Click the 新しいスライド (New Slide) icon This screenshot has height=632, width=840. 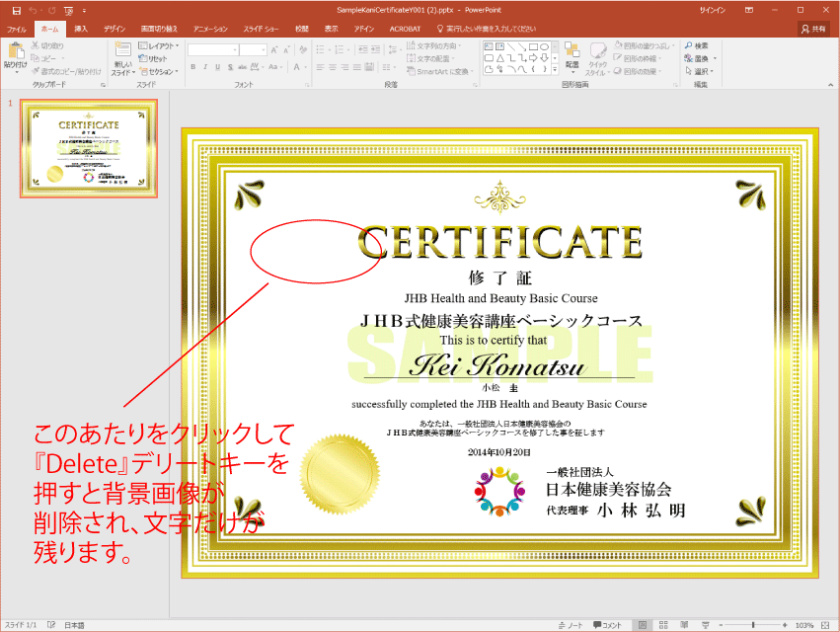[122, 49]
